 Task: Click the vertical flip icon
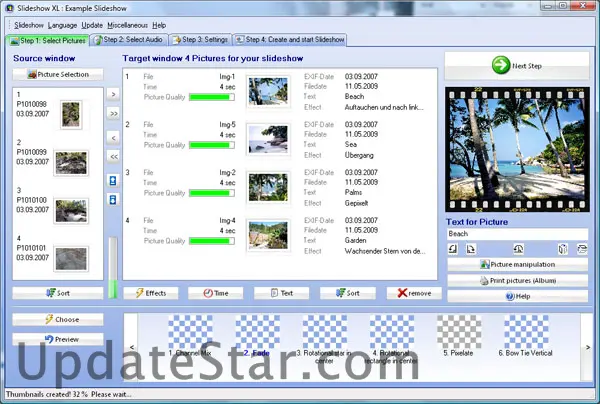point(582,249)
